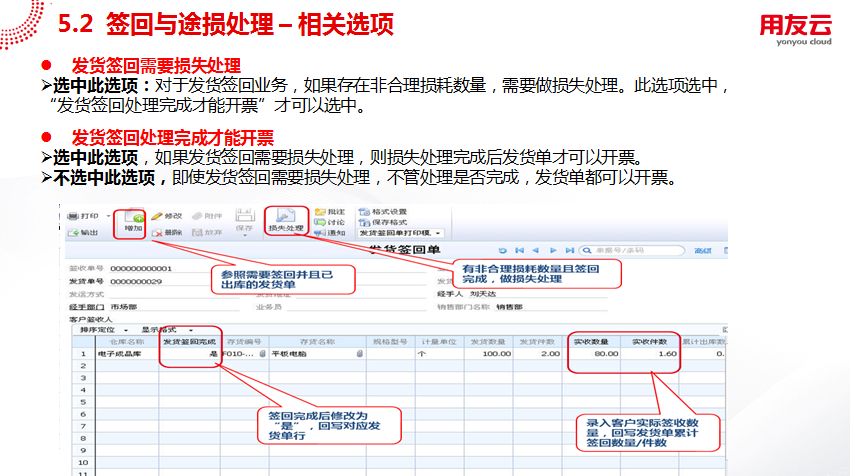Select row number 5 header
This screenshot has width=850, height=476.
pyautogui.click(x=83, y=402)
